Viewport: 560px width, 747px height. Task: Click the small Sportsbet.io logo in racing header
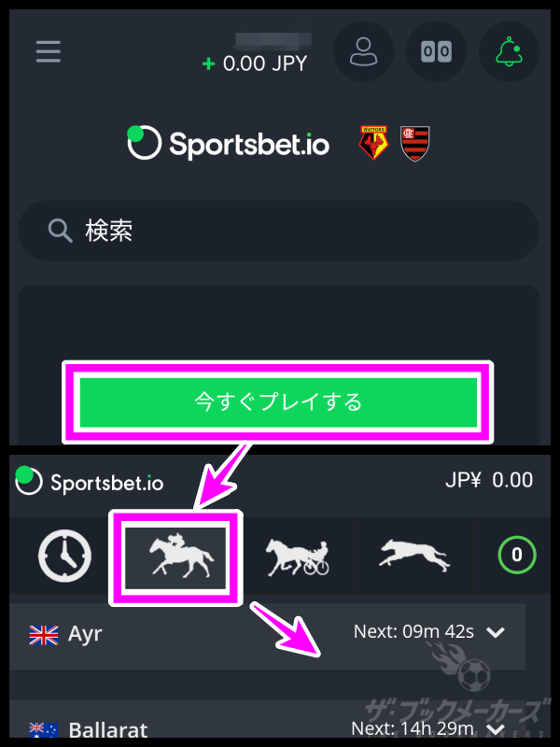click(x=90, y=482)
